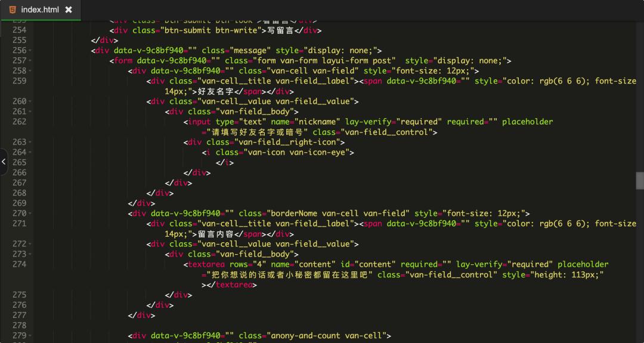Collapse the code block at line 272
The image size is (644, 343).
30,244
